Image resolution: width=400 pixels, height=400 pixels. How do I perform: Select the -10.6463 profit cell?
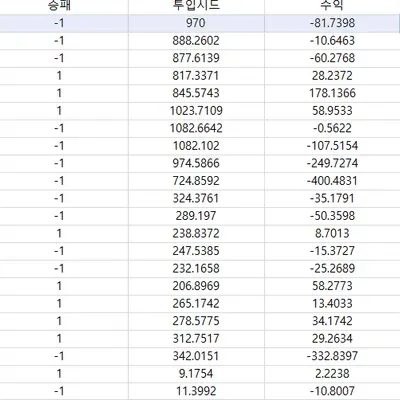click(x=332, y=41)
